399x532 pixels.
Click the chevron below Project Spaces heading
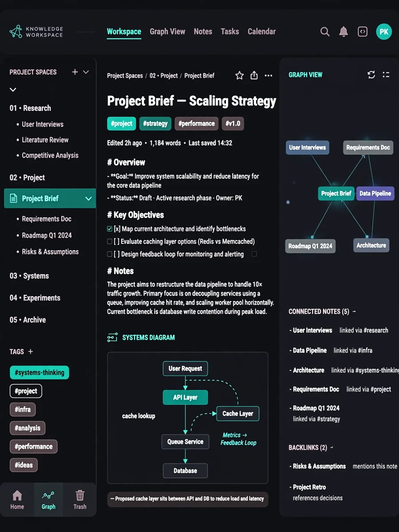click(13, 90)
